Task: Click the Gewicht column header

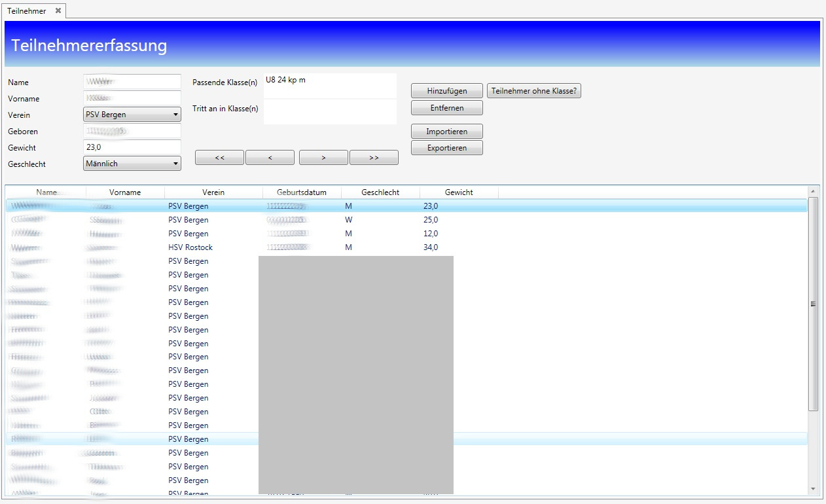Action: tap(459, 192)
